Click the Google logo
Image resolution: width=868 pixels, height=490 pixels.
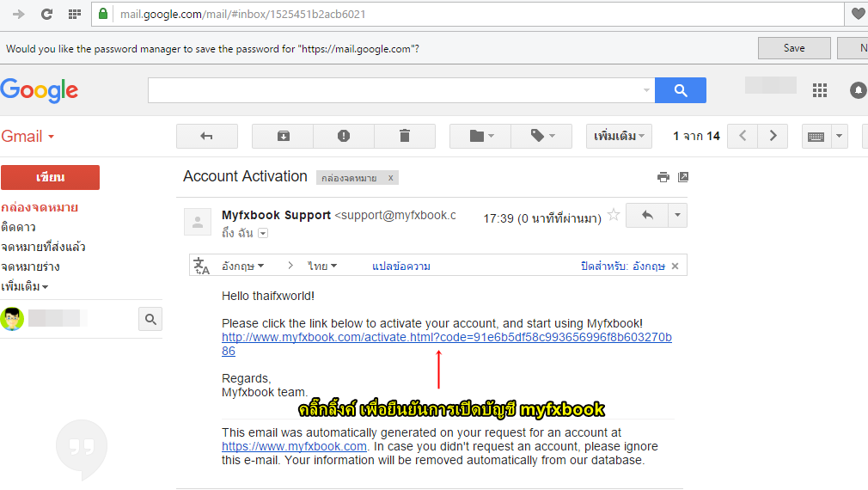point(40,90)
